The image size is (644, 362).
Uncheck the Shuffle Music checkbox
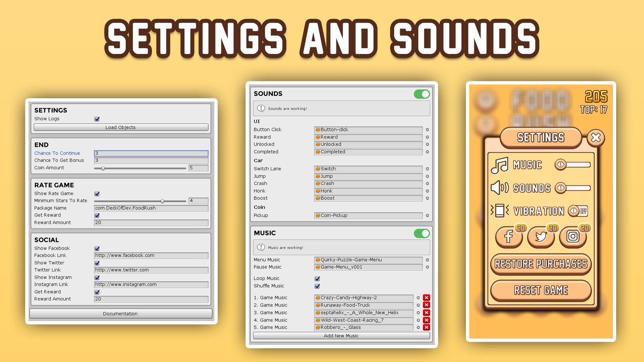(317, 286)
